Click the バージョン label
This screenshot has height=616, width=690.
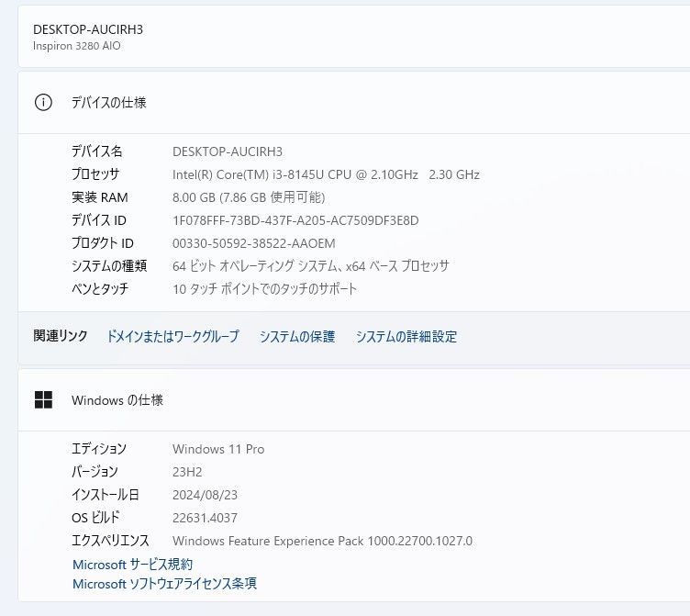95,472
